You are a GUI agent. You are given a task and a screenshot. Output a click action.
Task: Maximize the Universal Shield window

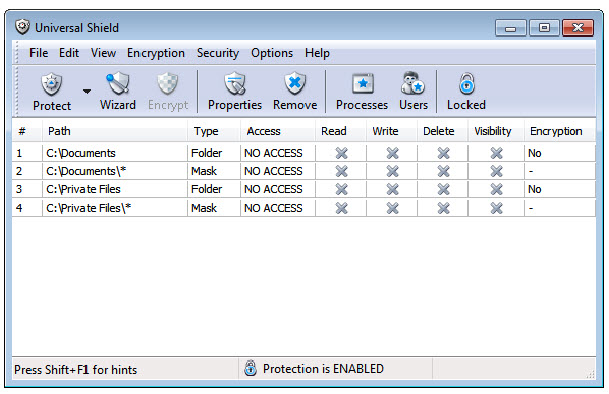pyautogui.click(x=544, y=28)
